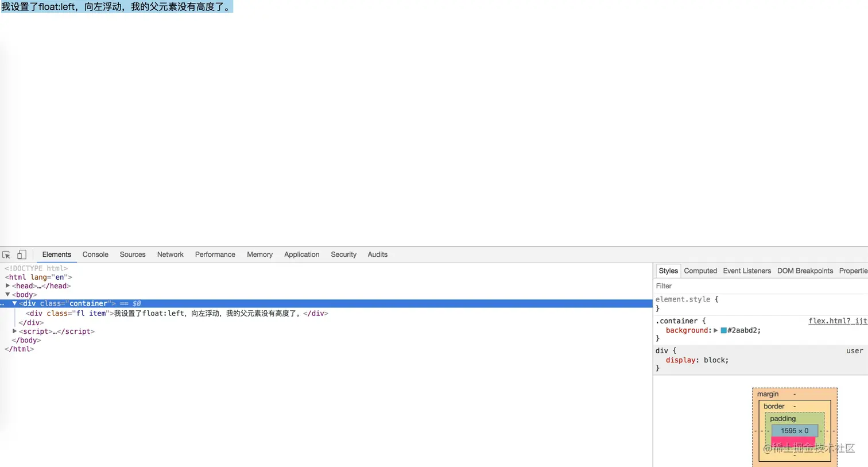The width and height of the screenshot is (868, 467).
Task: Click the 1595 × 0 content box
Action: [795, 431]
